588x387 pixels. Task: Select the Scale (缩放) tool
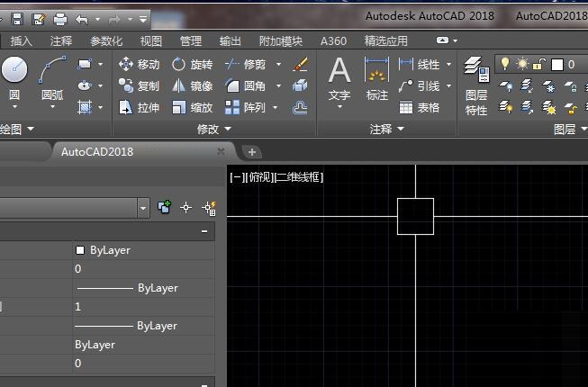click(x=193, y=108)
